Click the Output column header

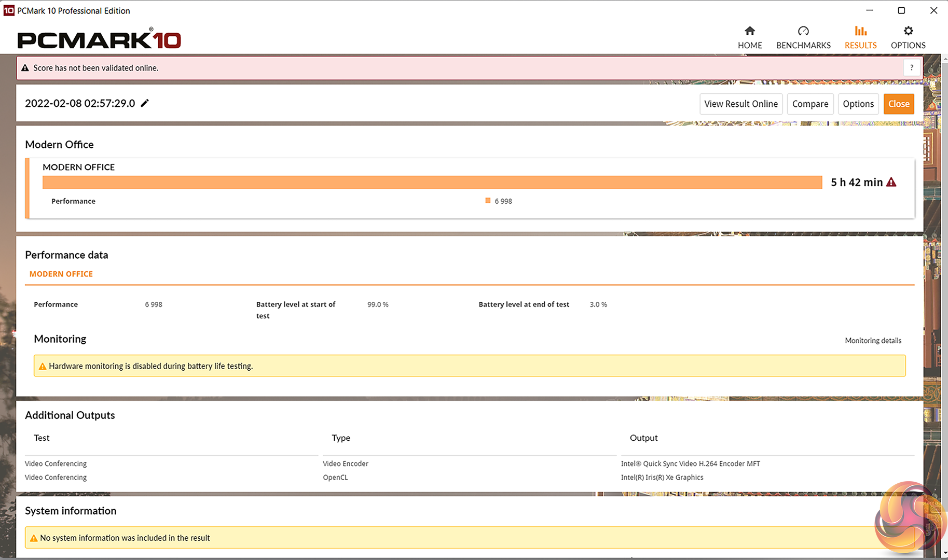643,438
